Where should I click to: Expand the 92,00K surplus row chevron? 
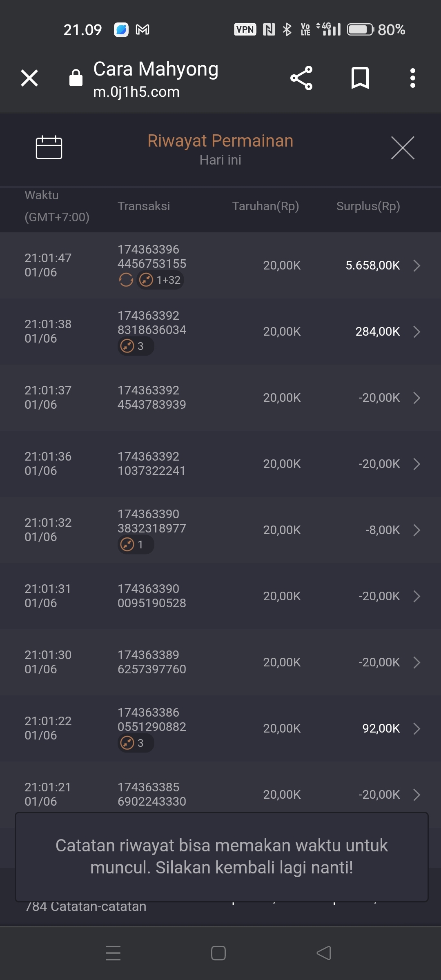pyautogui.click(x=416, y=728)
